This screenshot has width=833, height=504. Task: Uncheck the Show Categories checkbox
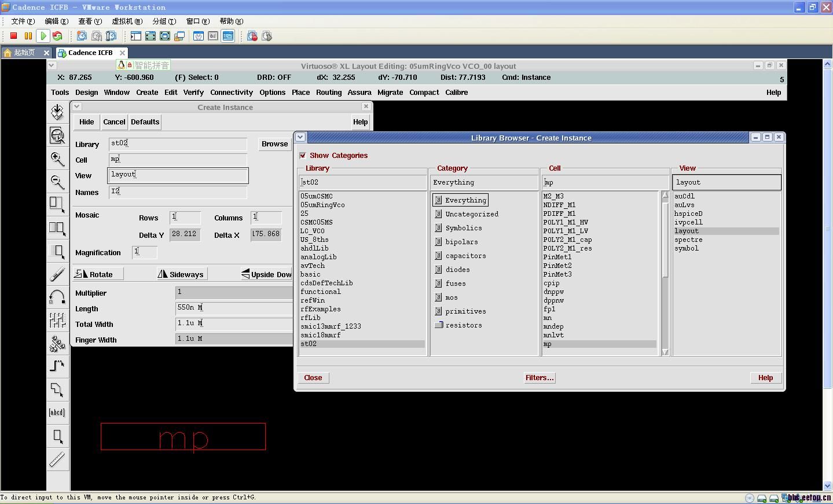[x=303, y=156]
